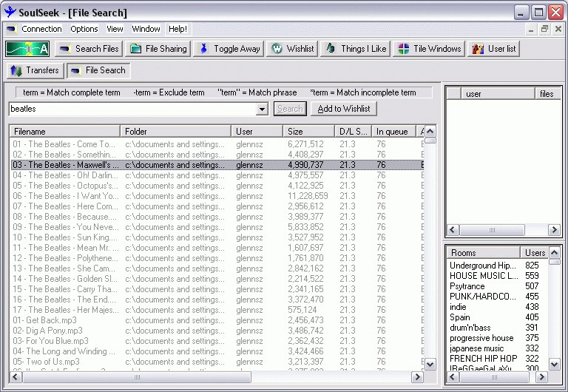Image resolution: width=568 pixels, height=392 pixels.
Task: Expand the search term dropdown
Action: click(262, 109)
